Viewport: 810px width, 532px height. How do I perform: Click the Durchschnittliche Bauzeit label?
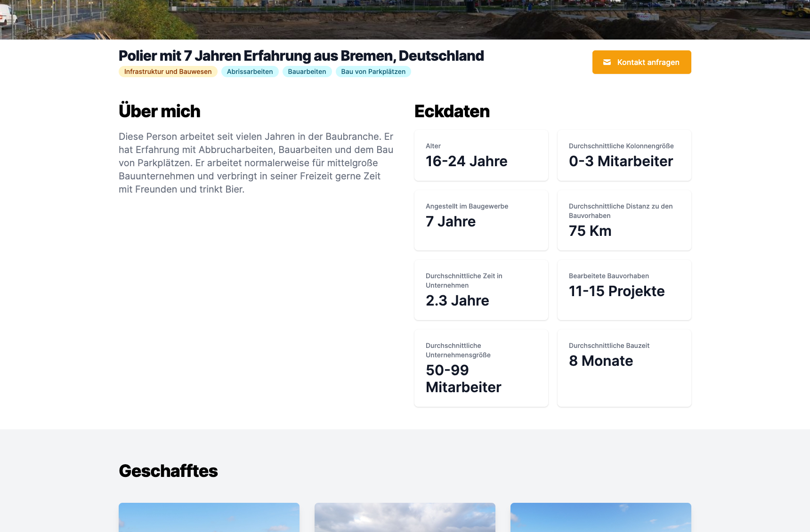click(609, 346)
